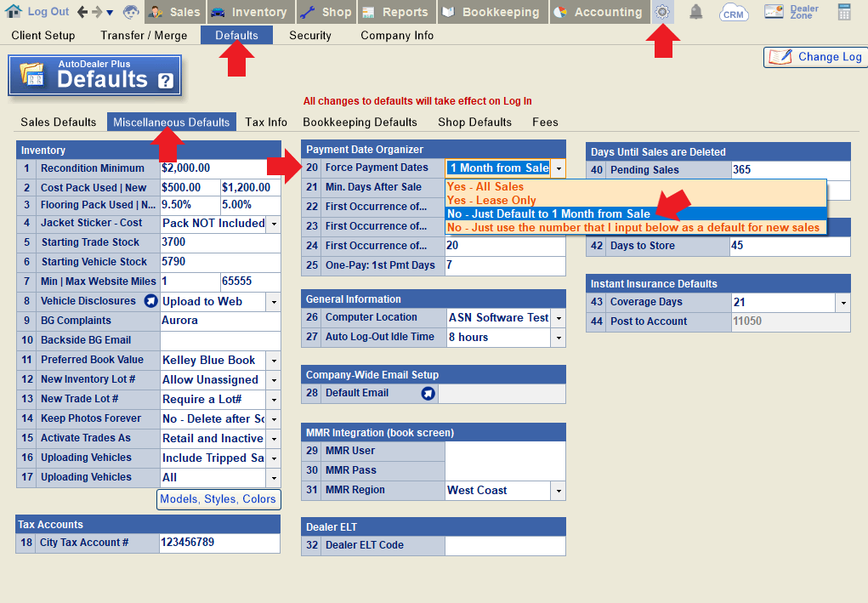The width and height of the screenshot is (868, 603).
Task: Open Auto Log-Out Idle Time dropdown
Action: [x=559, y=337]
